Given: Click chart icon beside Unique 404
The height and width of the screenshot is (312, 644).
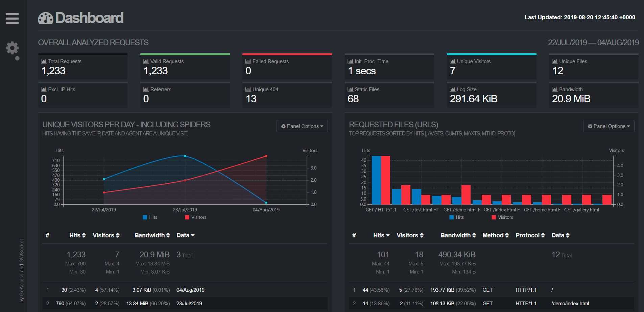Looking at the screenshot, I should (x=248, y=89).
